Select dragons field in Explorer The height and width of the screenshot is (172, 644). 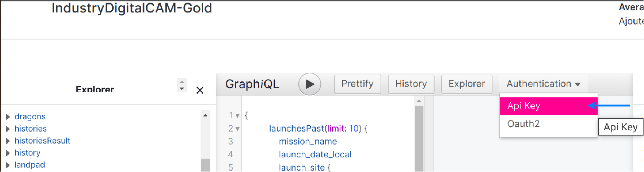point(30,117)
